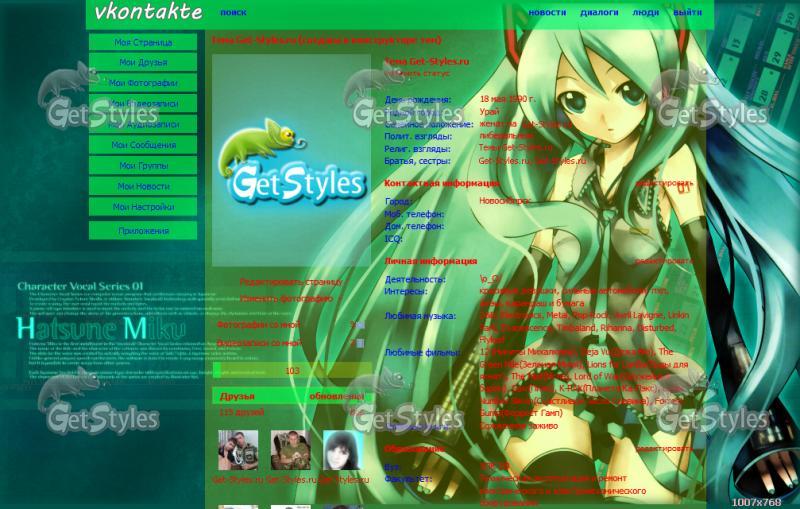Open the 'поиск' header link
800x509 pixels.
233,12
